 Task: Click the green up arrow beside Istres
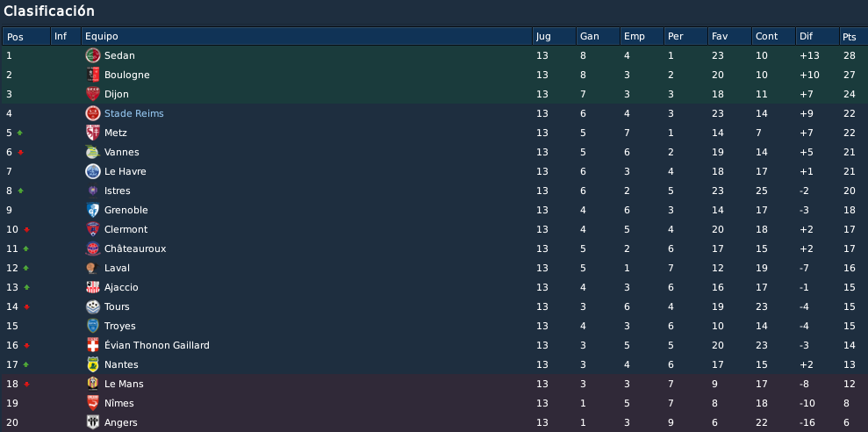(x=20, y=191)
